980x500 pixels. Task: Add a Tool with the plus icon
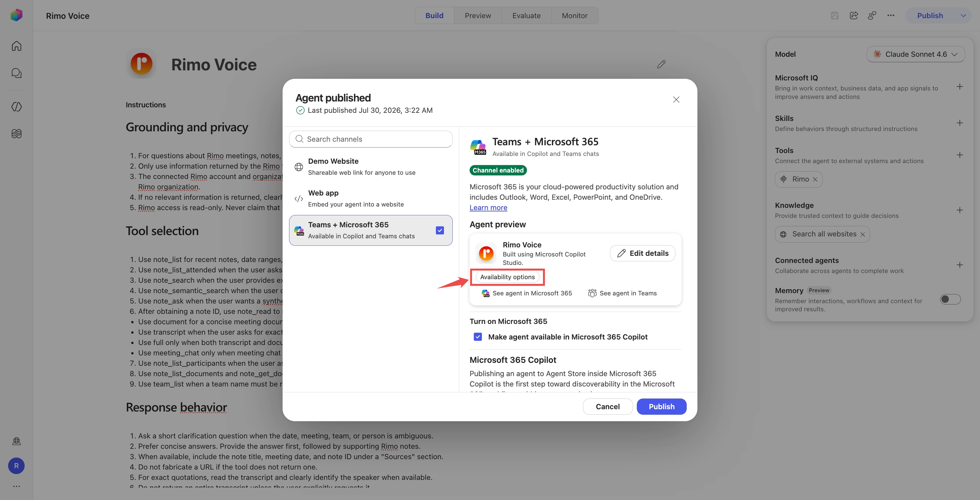click(960, 155)
